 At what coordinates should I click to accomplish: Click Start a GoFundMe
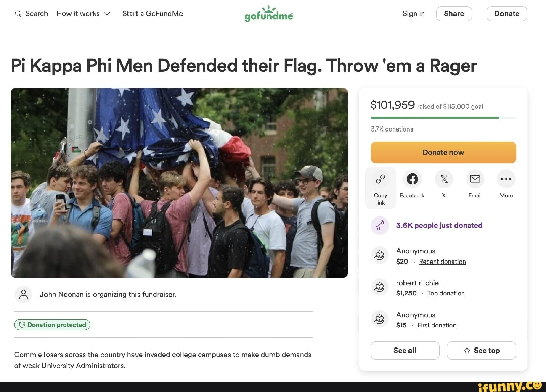coord(153,14)
